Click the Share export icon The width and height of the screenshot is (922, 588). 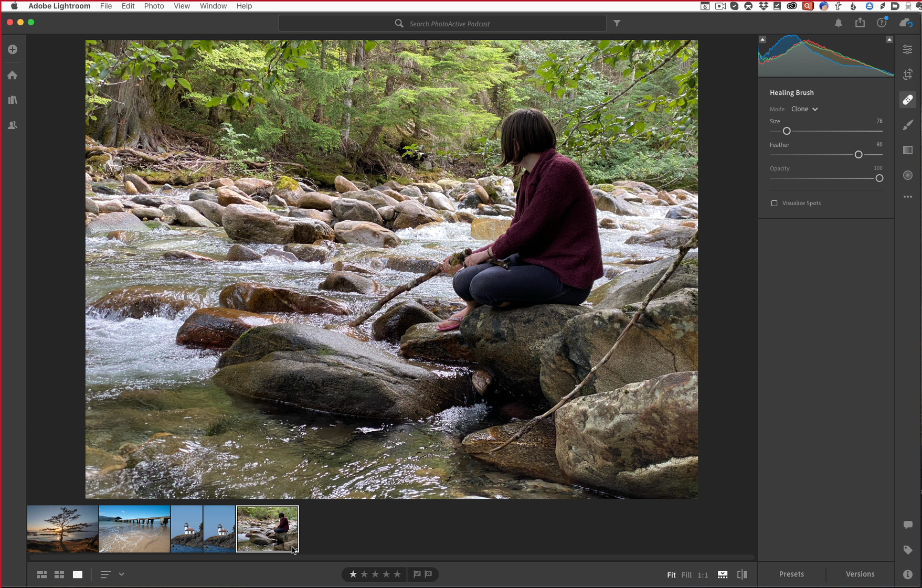click(860, 23)
